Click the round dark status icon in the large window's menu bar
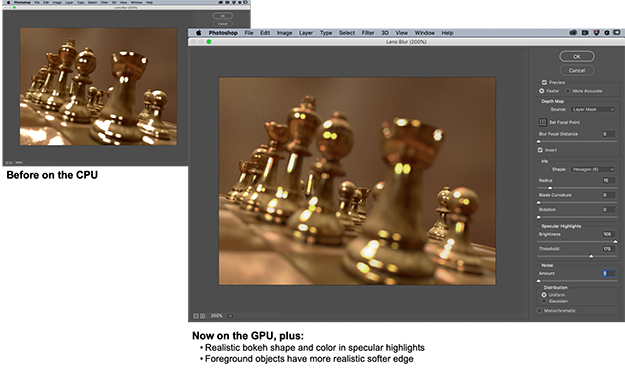625x369 pixels. [x=607, y=33]
